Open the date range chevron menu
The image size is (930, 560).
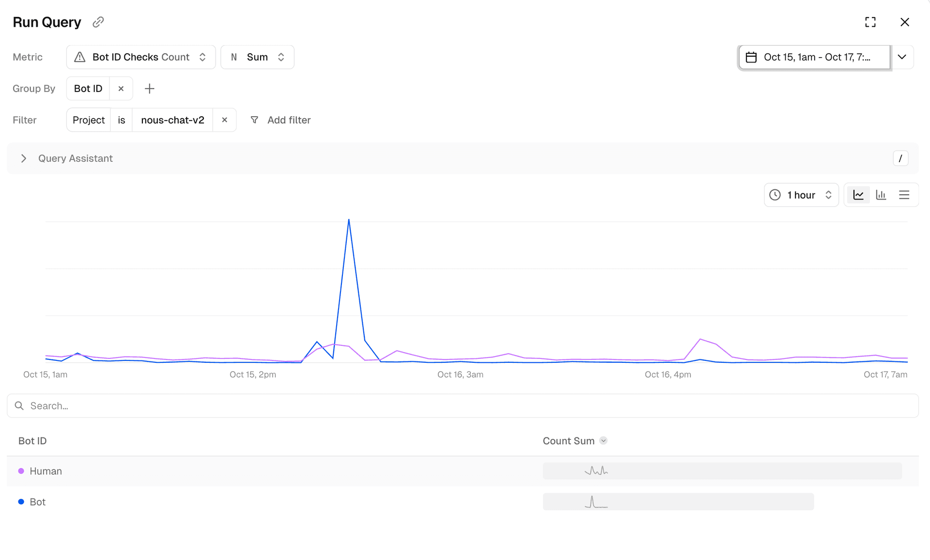point(902,57)
